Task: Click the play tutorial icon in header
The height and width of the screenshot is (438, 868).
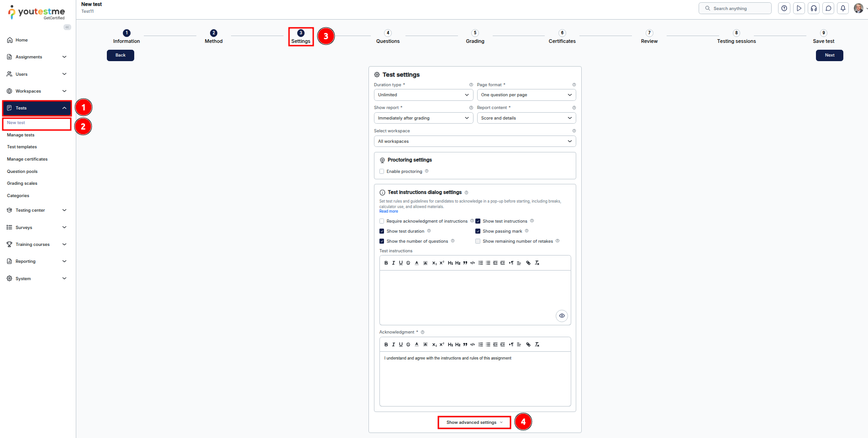Action: (x=799, y=8)
